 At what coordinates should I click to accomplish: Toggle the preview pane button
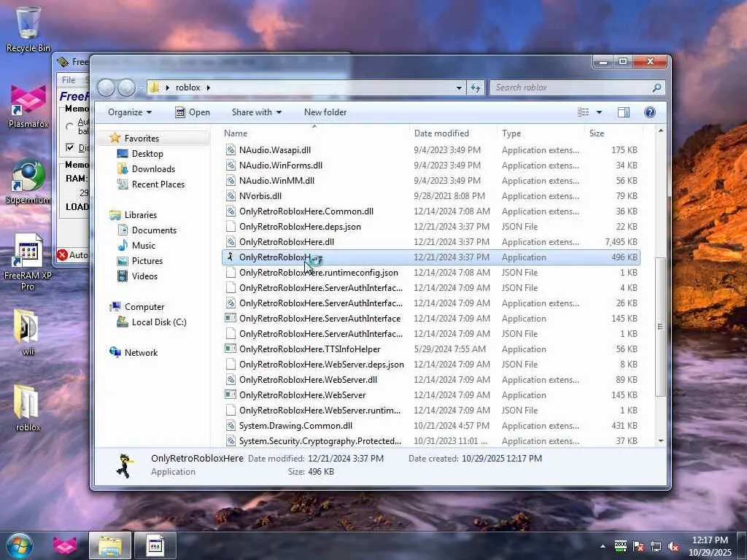[x=623, y=112]
